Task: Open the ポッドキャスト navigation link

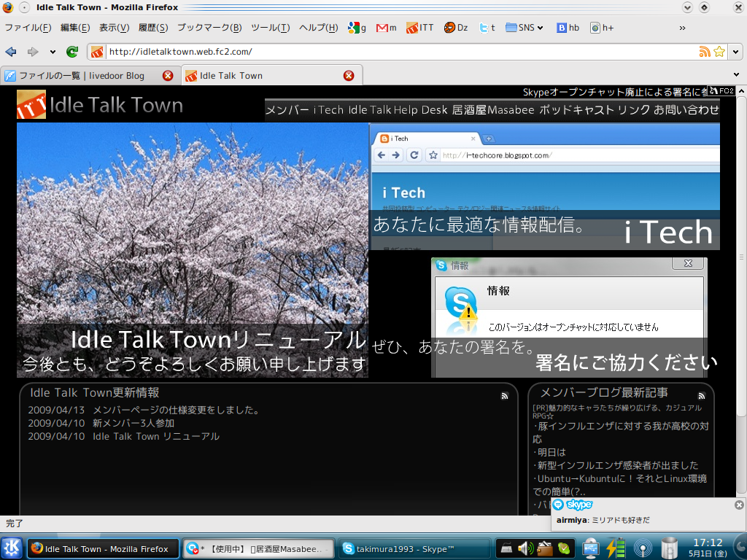Action: click(x=576, y=110)
